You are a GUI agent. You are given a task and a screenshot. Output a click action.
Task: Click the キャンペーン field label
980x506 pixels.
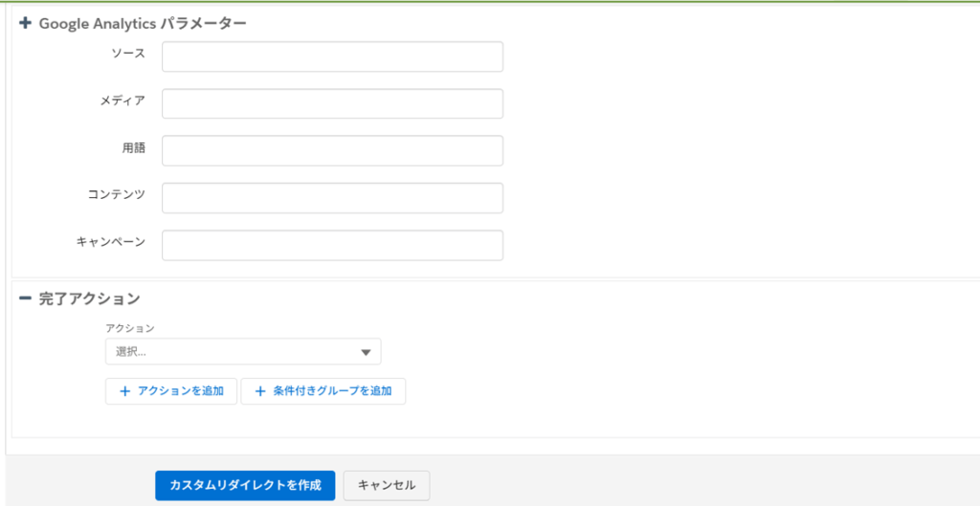pyautogui.click(x=111, y=241)
